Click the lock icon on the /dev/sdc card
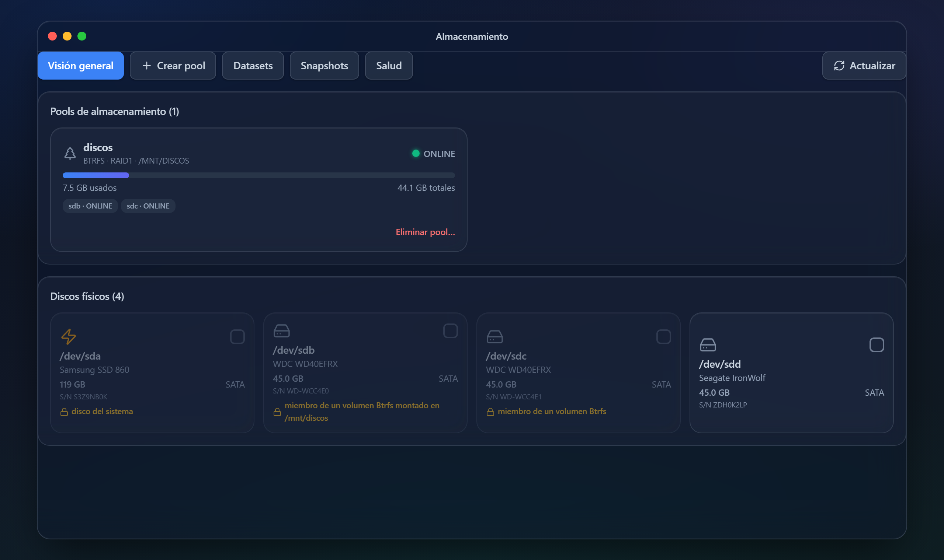 point(490,412)
